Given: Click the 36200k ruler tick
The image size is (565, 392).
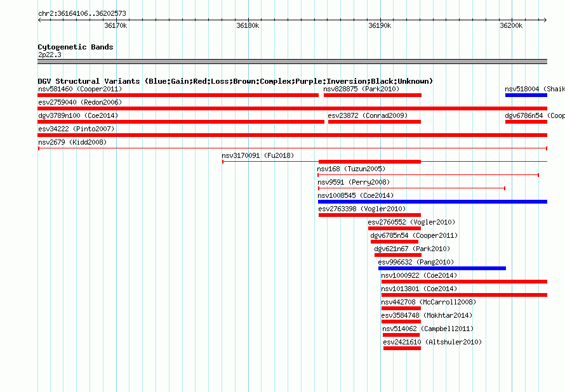Looking at the screenshot, I should tap(511, 25).
